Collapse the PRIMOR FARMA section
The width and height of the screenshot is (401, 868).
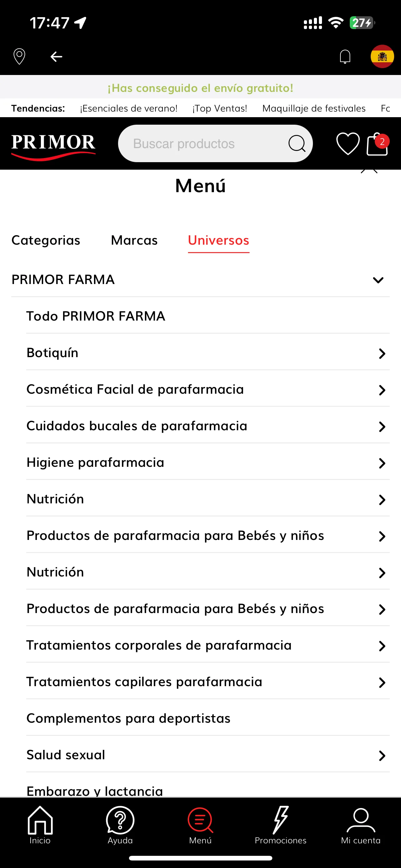pyautogui.click(x=378, y=280)
